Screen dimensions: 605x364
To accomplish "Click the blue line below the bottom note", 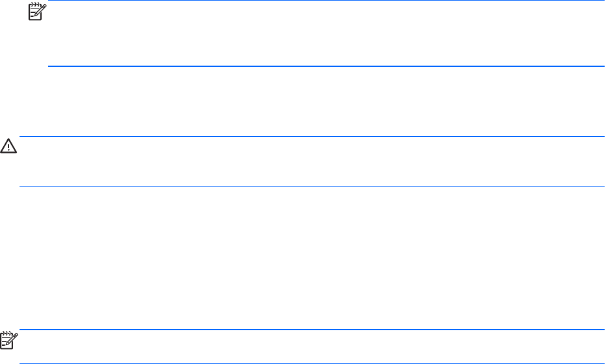I will pyautogui.click(x=312, y=363).
